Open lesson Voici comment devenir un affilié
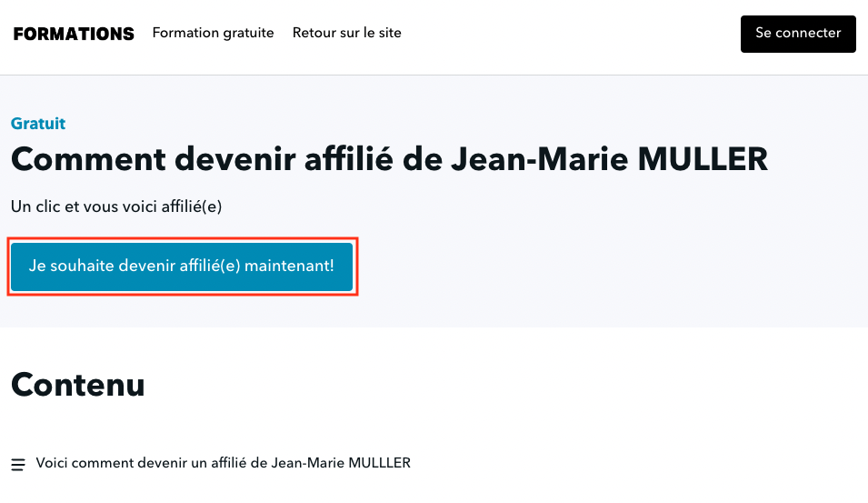The image size is (868, 503). tap(223, 463)
